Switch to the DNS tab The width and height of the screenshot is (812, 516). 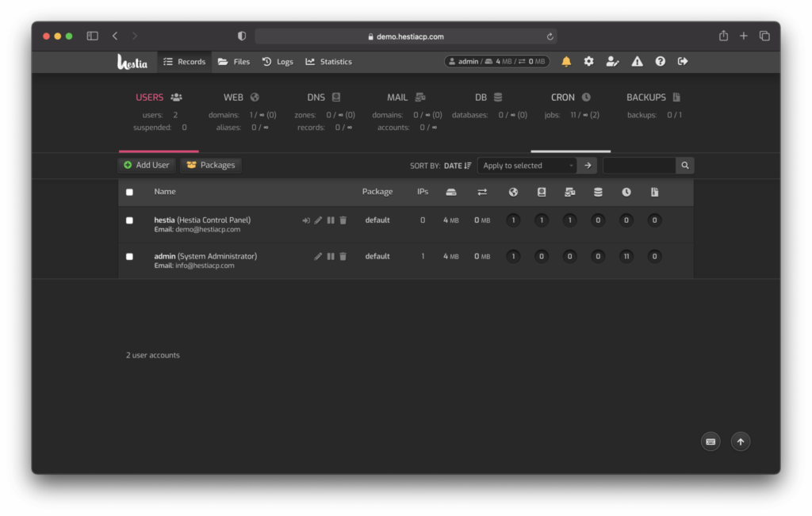(324, 97)
